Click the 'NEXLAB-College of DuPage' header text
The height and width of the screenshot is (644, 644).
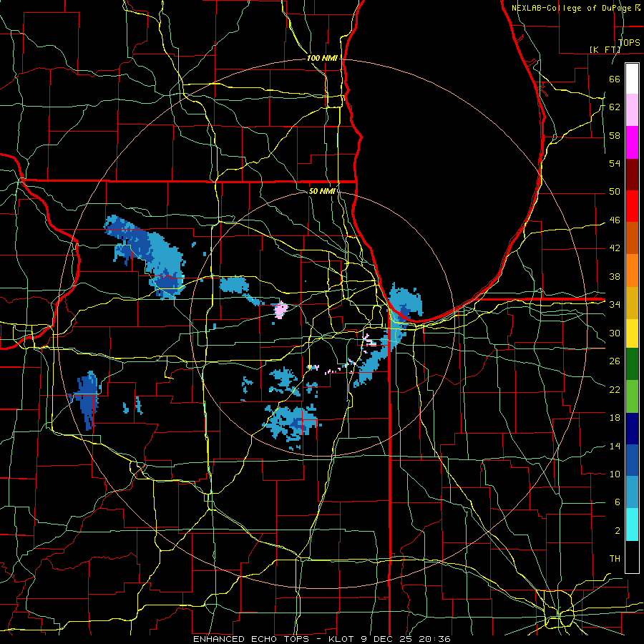[572, 8]
